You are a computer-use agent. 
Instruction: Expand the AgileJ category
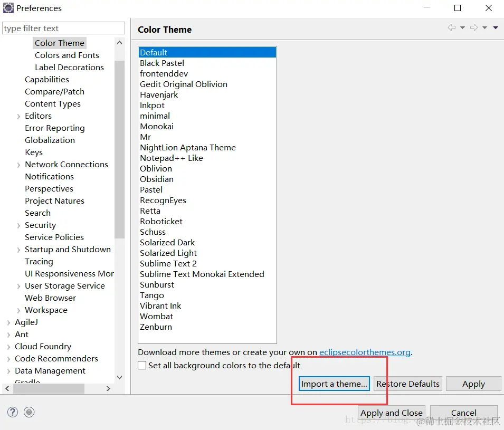click(x=8, y=323)
